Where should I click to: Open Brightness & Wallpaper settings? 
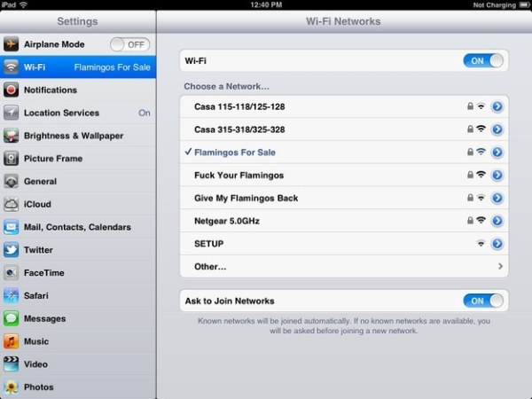tap(78, 136)
